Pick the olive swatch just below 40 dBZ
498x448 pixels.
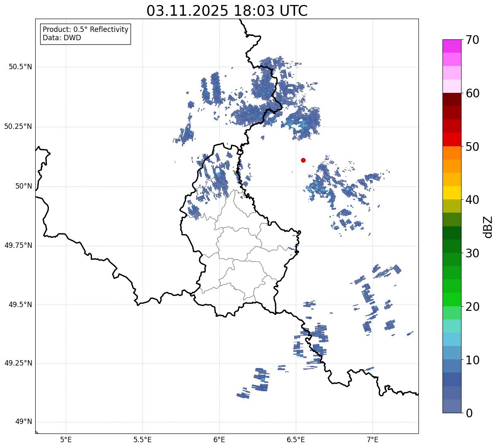pos(452,206)
